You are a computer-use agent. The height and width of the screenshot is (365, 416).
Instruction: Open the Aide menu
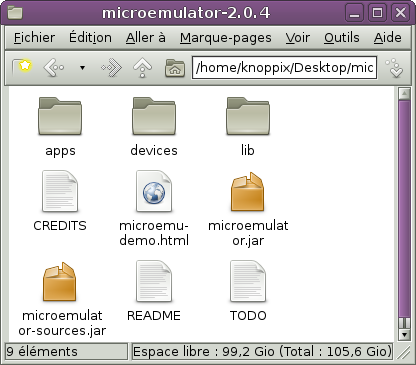387,38
